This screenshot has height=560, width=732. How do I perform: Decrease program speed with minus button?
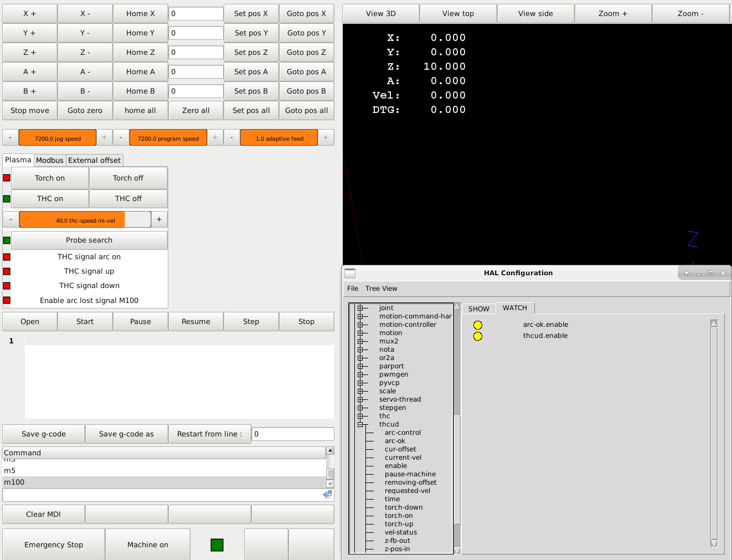[x=121, y=137]
